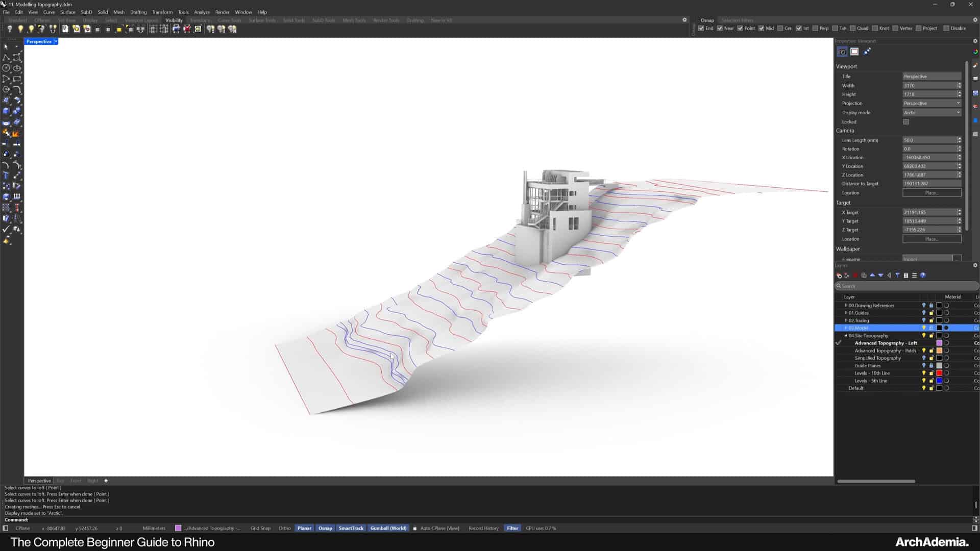
Task: Click the camera Location Place button
Action: click(x=932, y=193)
